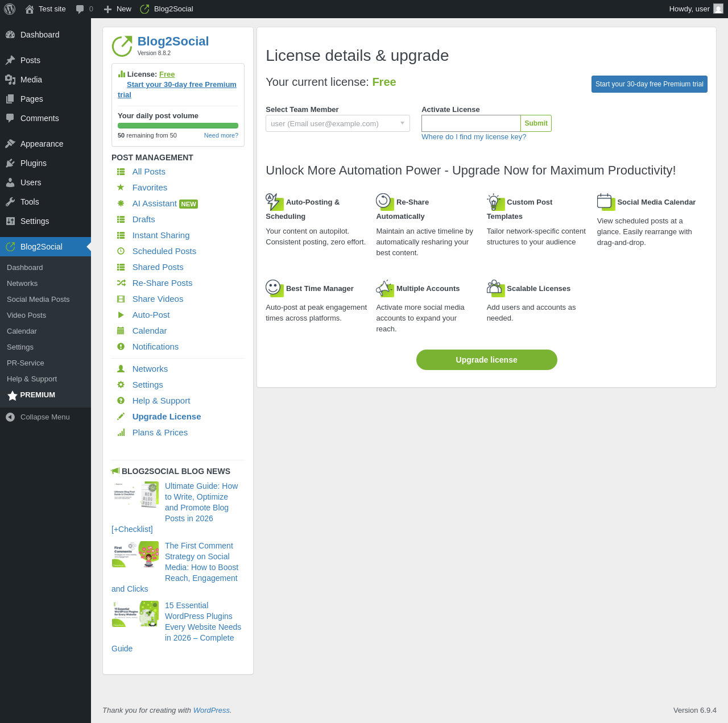Click the AI Assistant icon
728x723 pixels.
tap(121, 203)
